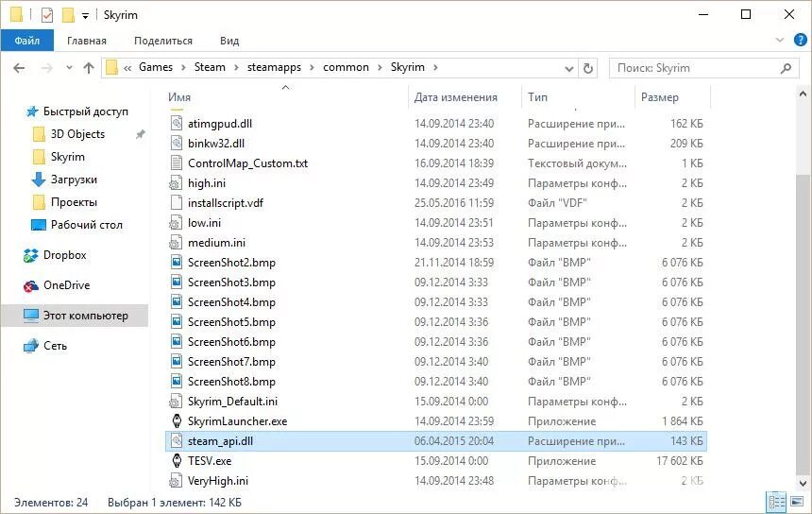Show hidden breadcrumb path levels
The width and height of the screenshot is (812, 514).
coord(127,68)
